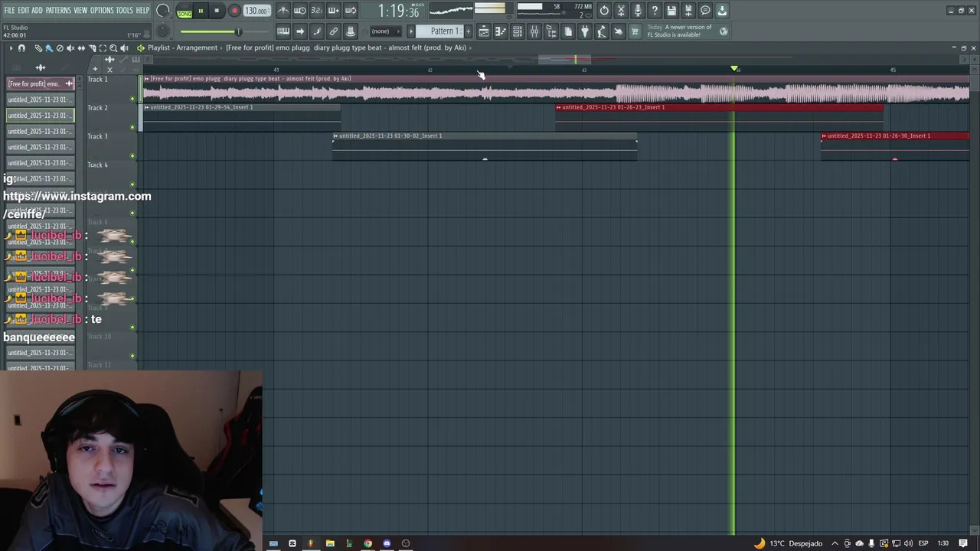Screen dimensions: 980x551
Task: Toggle loop recording icon
Action: point(350,11)
